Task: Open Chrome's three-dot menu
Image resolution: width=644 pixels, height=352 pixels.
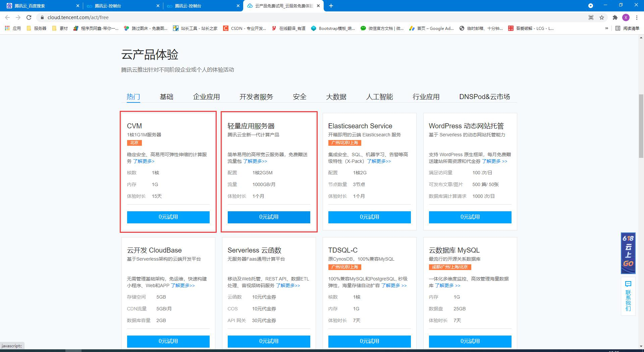Action: [x=637, y=17]
